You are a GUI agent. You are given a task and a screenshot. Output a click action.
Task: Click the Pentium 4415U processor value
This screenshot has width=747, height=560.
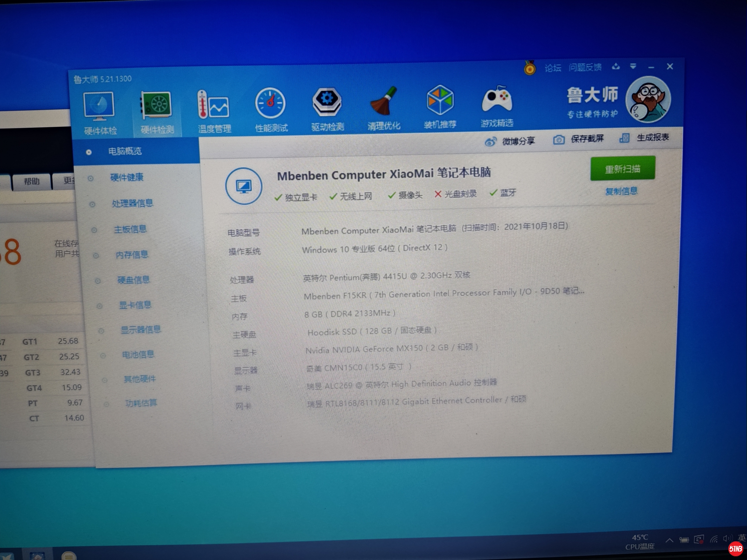point(387,277)
